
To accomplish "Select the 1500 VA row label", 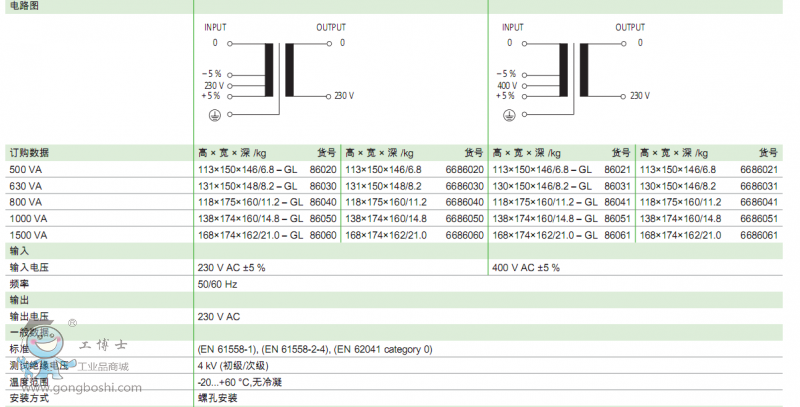I will [28, 234].
